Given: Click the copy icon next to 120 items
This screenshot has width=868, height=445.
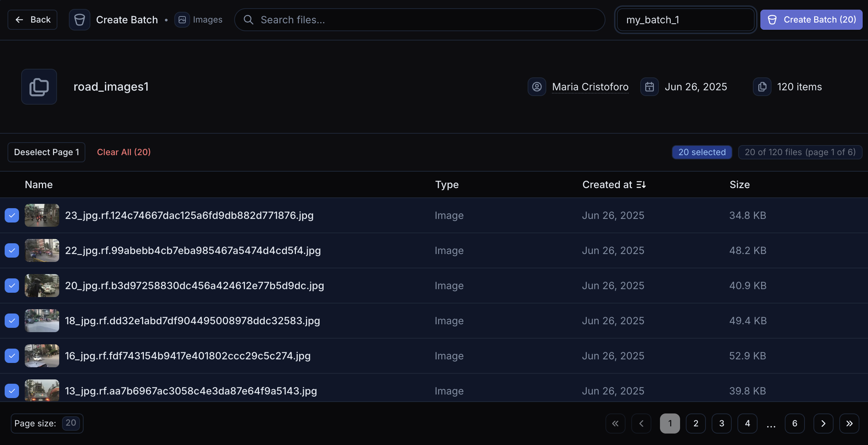Looking at the screenshot, I should [762, 87].
